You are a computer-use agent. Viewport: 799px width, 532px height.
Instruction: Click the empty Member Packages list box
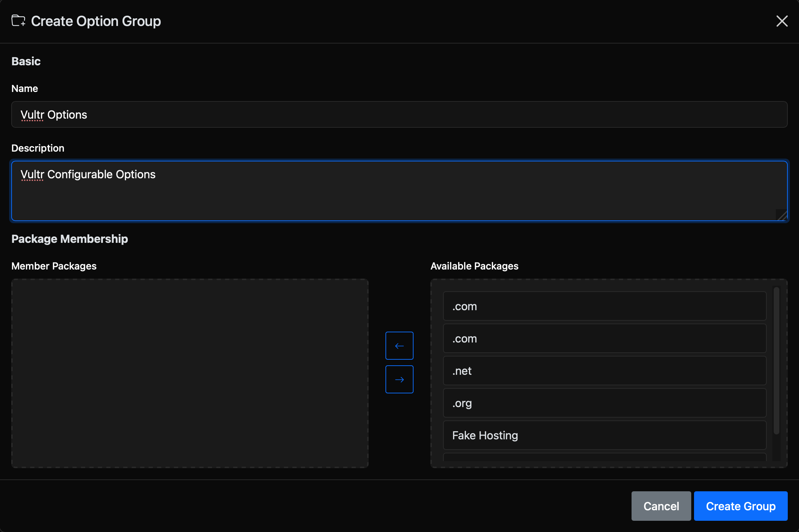pos(190,373)
